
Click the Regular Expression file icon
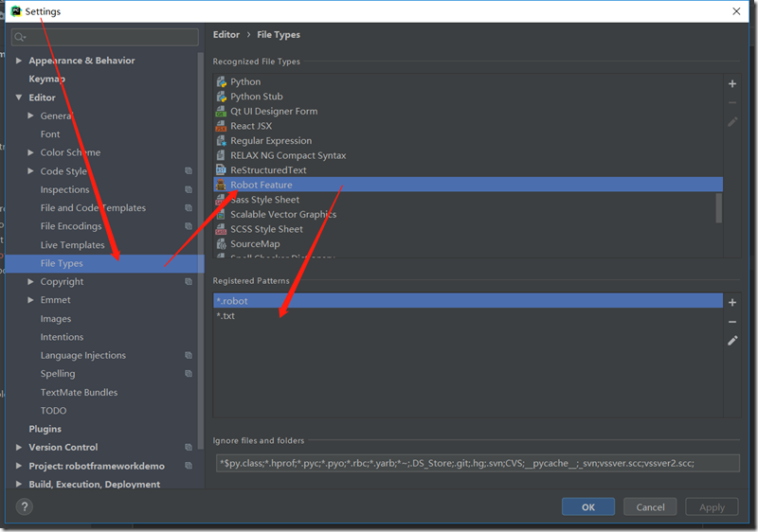(221, 141)
